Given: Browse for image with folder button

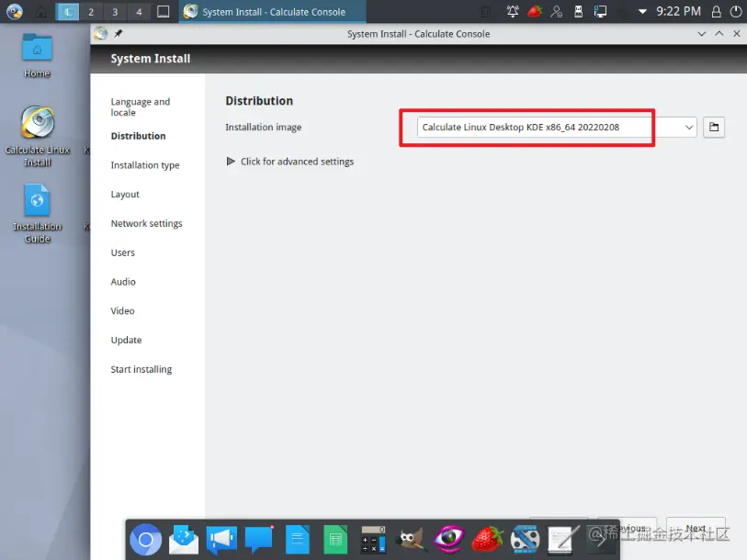Looking at the screenshot, I should coord(714,127).
